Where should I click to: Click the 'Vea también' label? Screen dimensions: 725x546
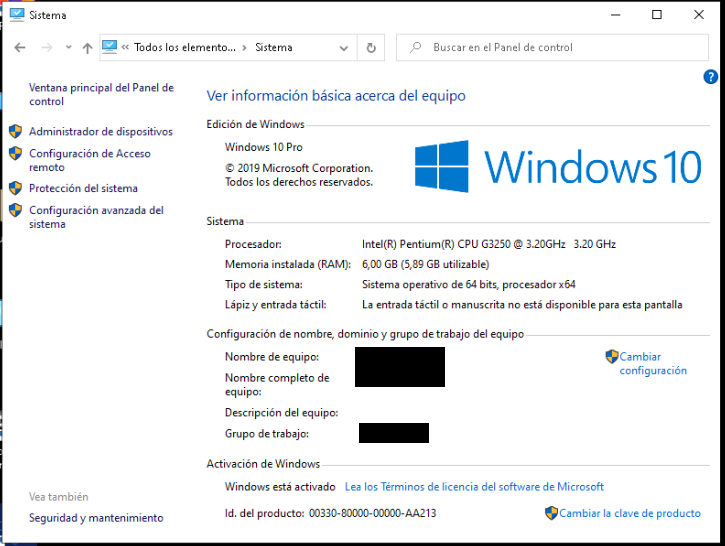click(59, 497)
